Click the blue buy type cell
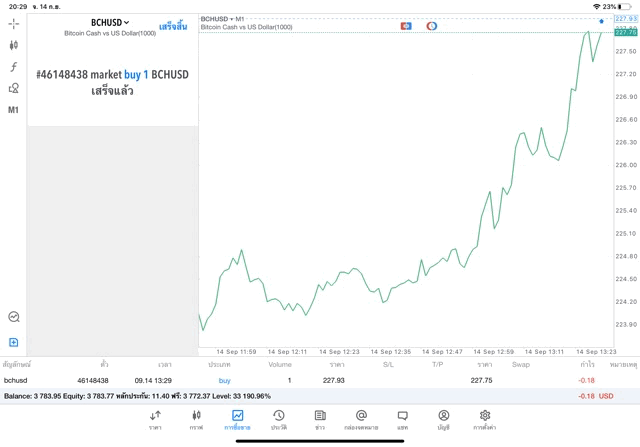Screen dimensions: 640x447 (x=224, y=380)
